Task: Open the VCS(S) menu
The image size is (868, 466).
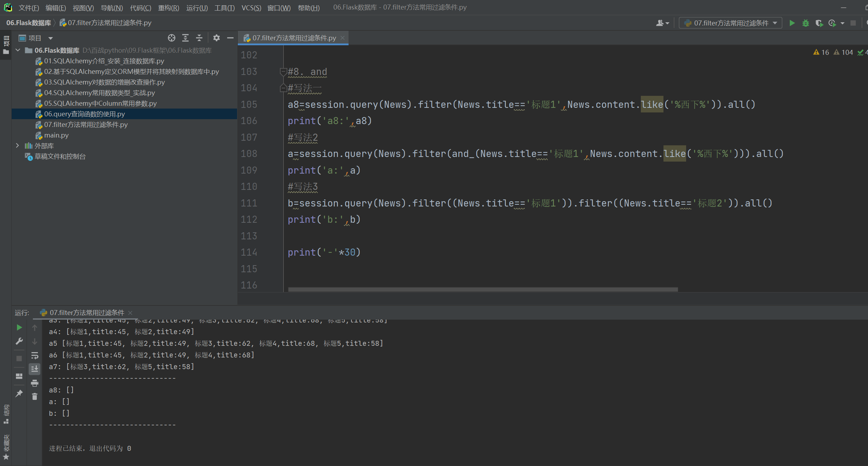Action: click(x=251, y=8)
